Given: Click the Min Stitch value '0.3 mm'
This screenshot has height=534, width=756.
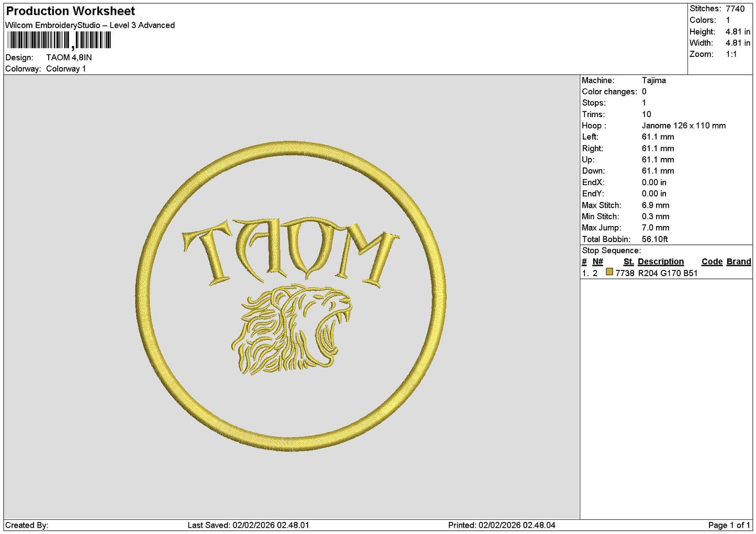Looking at the screenshot, I should [656, 217].
